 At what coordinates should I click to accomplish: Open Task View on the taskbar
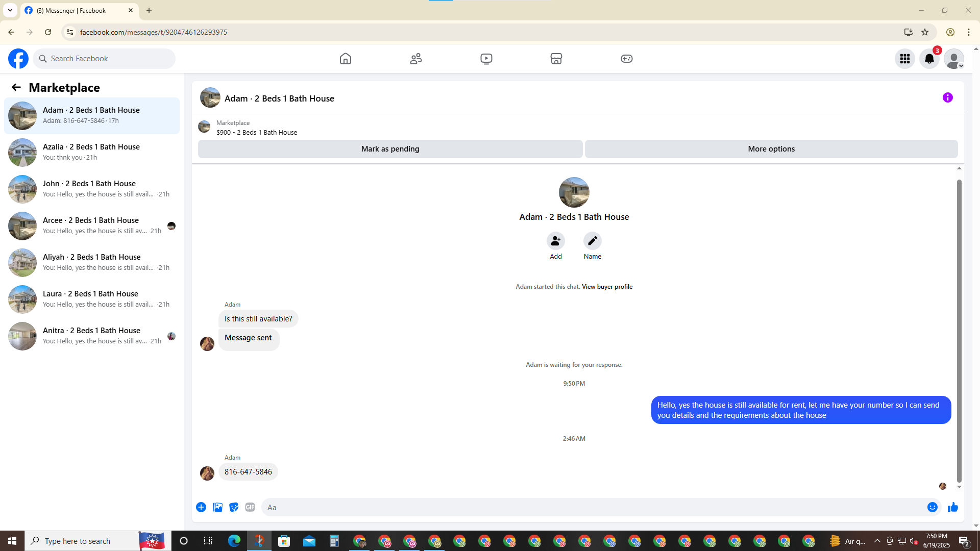pyautogui.click(x=208, y=541)
